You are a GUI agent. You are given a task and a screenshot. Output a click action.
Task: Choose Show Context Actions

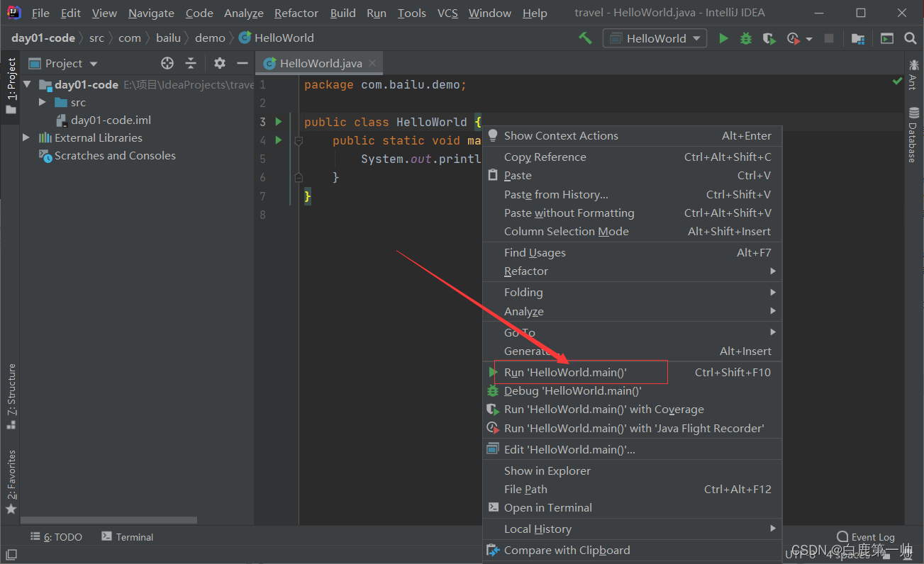[632, 136]
